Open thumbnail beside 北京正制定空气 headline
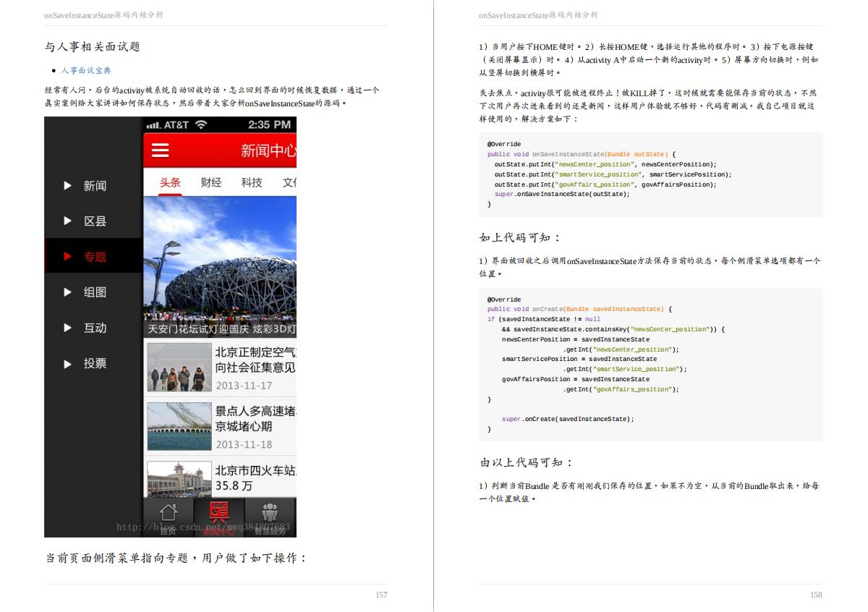The width and height of the screenshot is (868, 612). (179, 367)
